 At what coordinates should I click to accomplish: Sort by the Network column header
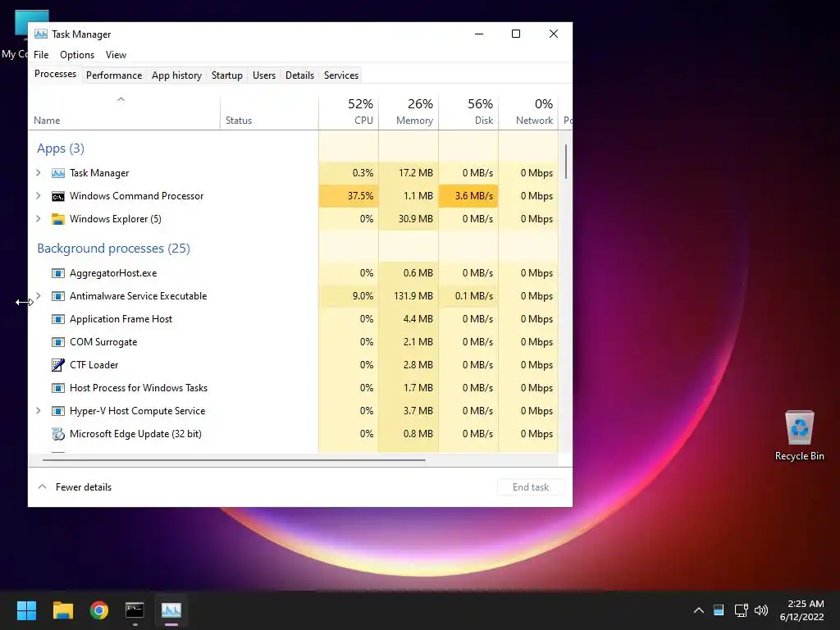[529, 113]
